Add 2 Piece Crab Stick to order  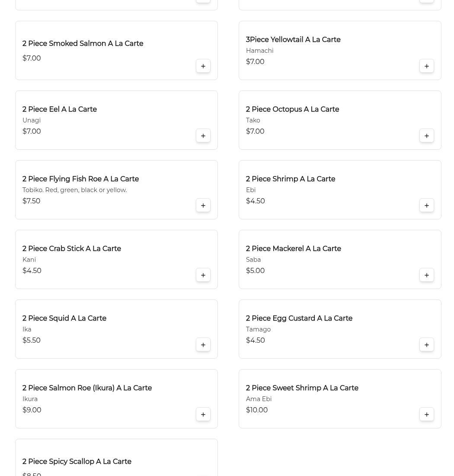[x=203, y=275]
